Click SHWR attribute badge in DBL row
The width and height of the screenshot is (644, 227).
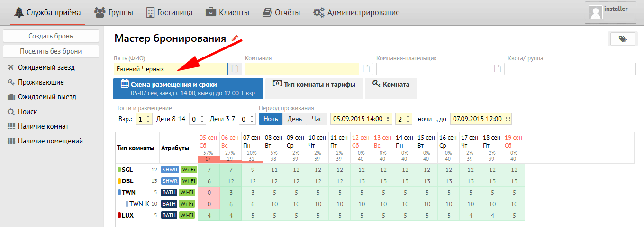click(170, 181)
